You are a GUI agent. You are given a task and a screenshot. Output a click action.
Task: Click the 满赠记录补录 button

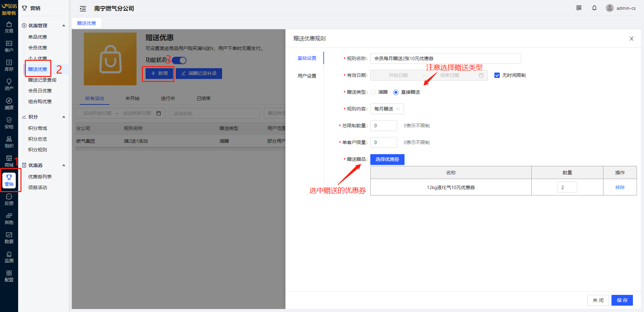[199, 73]
